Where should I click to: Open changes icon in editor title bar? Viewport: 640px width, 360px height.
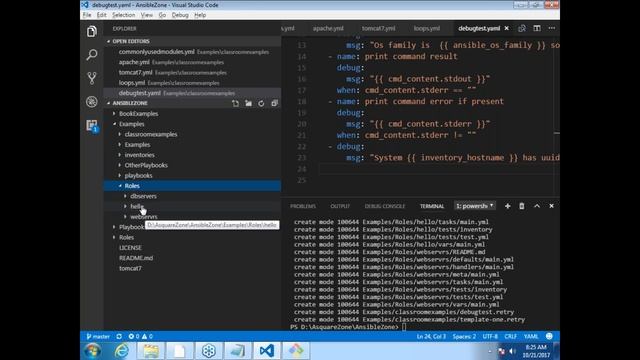522,28
